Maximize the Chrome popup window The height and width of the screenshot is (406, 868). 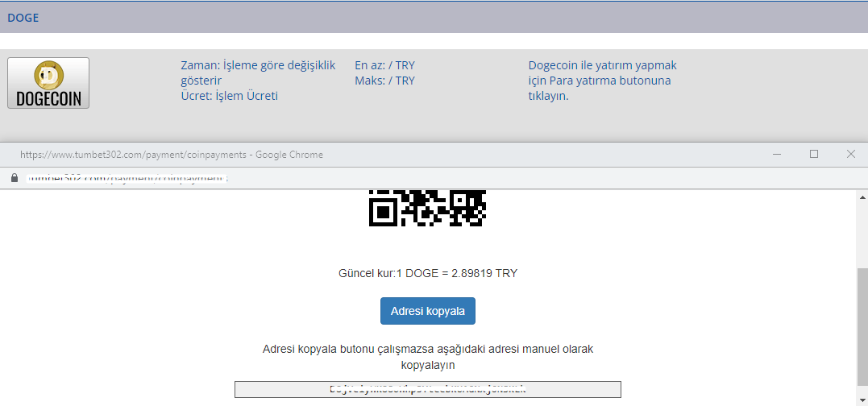click(x=814, y=155)
